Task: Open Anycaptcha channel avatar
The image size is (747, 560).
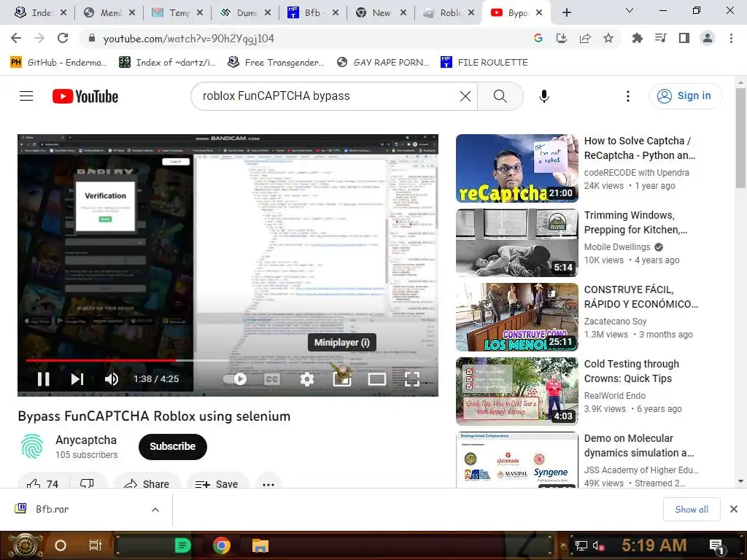Action: (x=32, y=447)
